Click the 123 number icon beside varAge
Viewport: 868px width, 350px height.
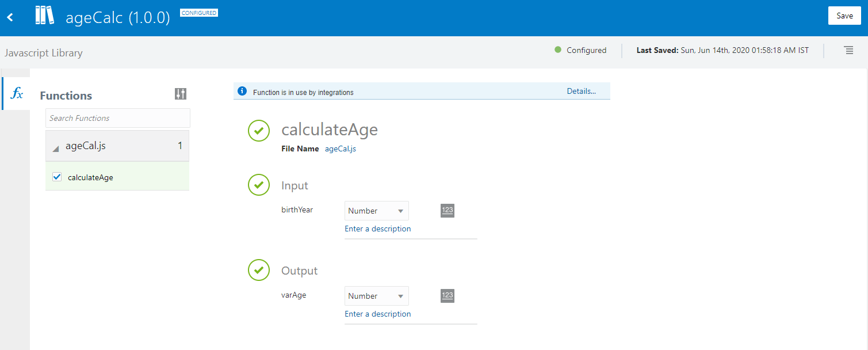[448, 295]
